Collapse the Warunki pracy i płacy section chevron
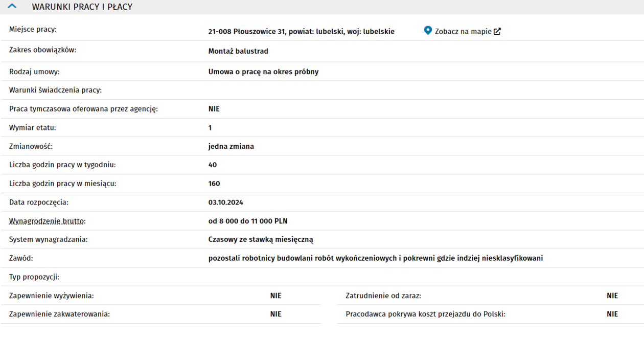 coord(12,7)
